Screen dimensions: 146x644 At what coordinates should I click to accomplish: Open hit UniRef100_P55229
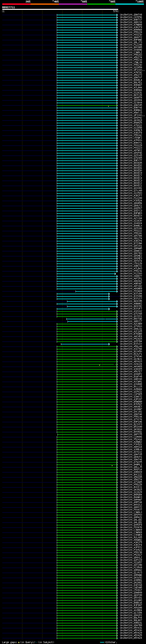pyautogui.click(x=131, y=32)
